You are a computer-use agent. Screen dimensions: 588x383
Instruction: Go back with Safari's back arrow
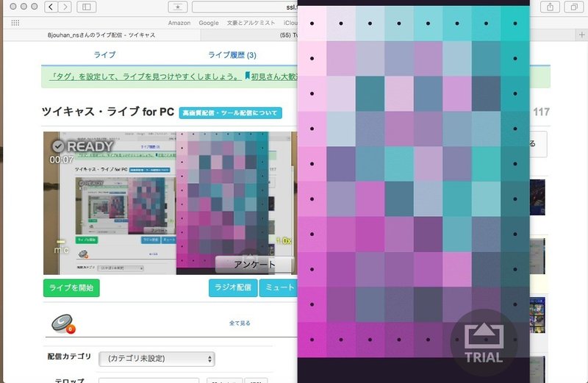(x=51, y=7)
